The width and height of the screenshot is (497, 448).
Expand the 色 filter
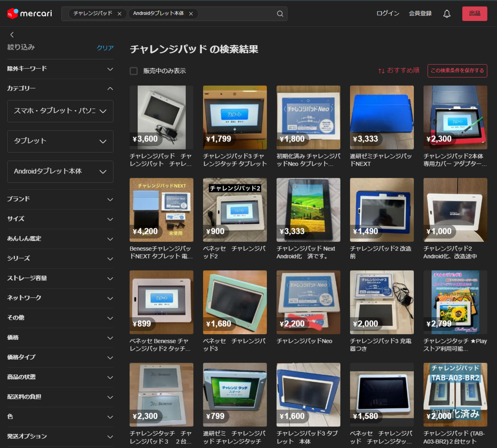(x=60, y=417)
